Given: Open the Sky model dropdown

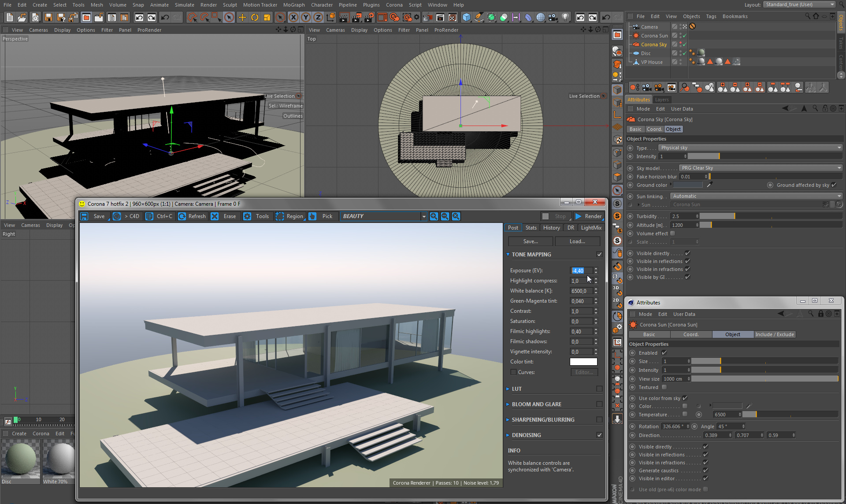Looking at the screenshot, I should (x=760, y=168).
